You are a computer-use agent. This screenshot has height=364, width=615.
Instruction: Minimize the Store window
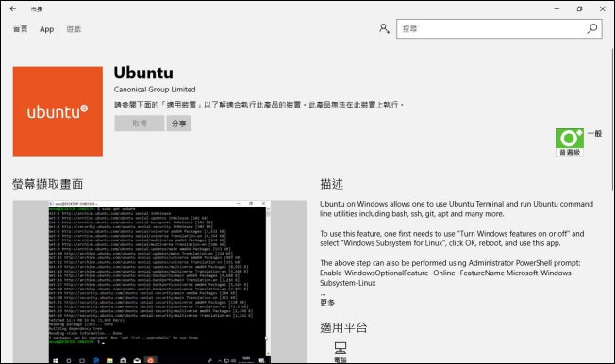pyautogui.click(x=557, y=8)
